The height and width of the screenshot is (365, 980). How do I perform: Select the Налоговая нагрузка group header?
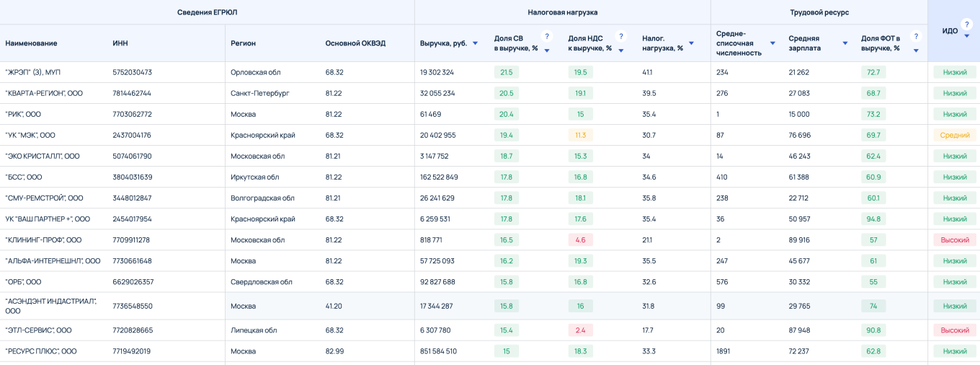(x=563, y=12)
